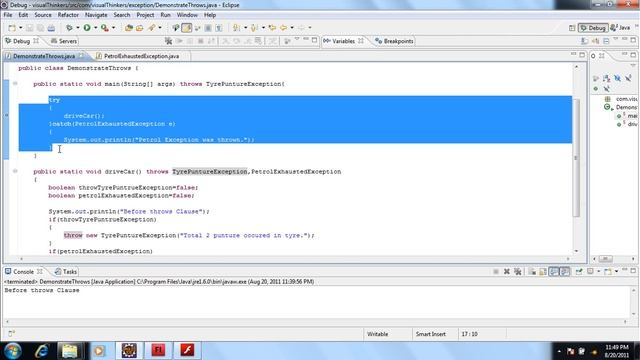This screenshot has width=640, height=360.
Task: Switch to the Tasks tab
Action: point(66,272)
